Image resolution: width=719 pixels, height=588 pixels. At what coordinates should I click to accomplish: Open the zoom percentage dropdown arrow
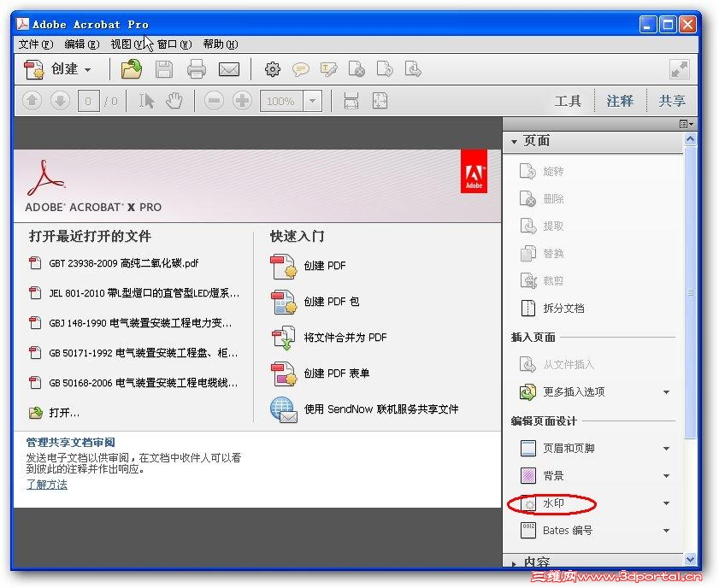(312, 101)
